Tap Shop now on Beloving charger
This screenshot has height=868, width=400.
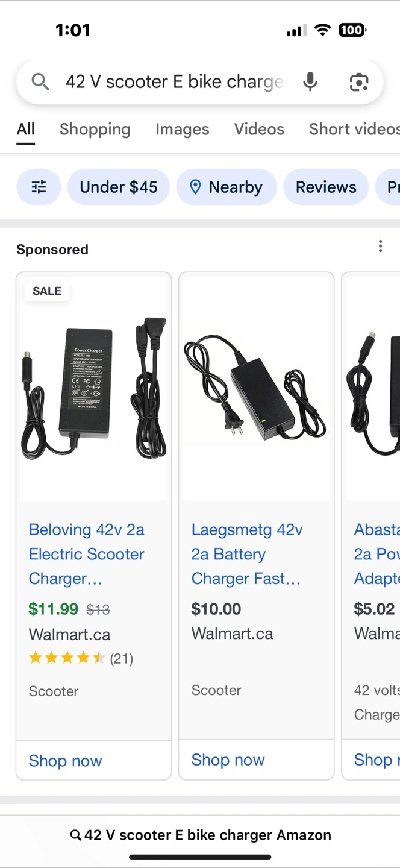click(x=66, y=761)
